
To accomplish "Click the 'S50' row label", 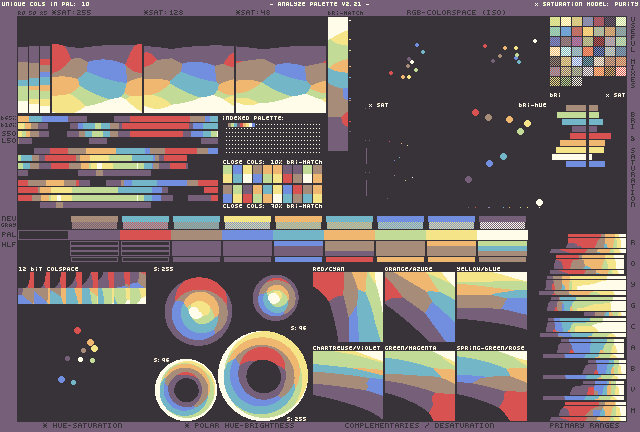I will 9,134.
